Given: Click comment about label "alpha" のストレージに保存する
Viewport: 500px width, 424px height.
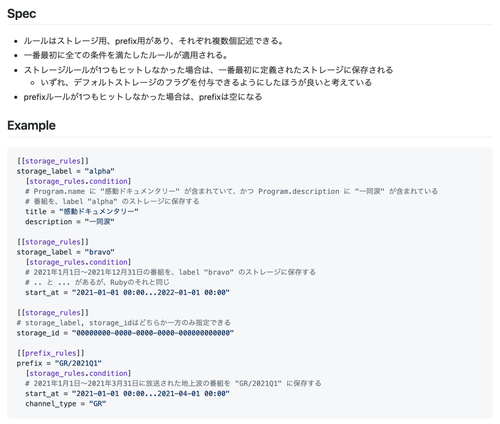Looking at the screenshot, I should click(x=112, y=201).
